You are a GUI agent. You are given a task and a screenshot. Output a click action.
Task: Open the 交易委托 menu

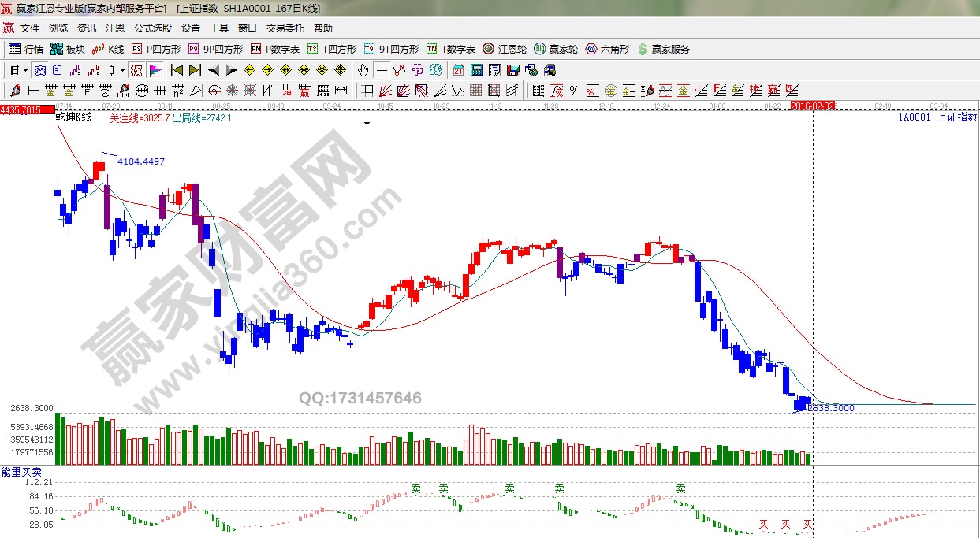click(285, 28)
